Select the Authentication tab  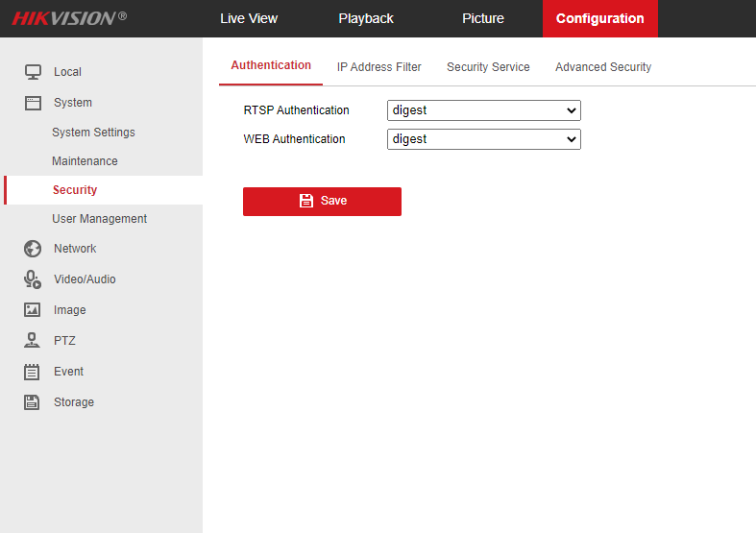click(x=271, y=65)
